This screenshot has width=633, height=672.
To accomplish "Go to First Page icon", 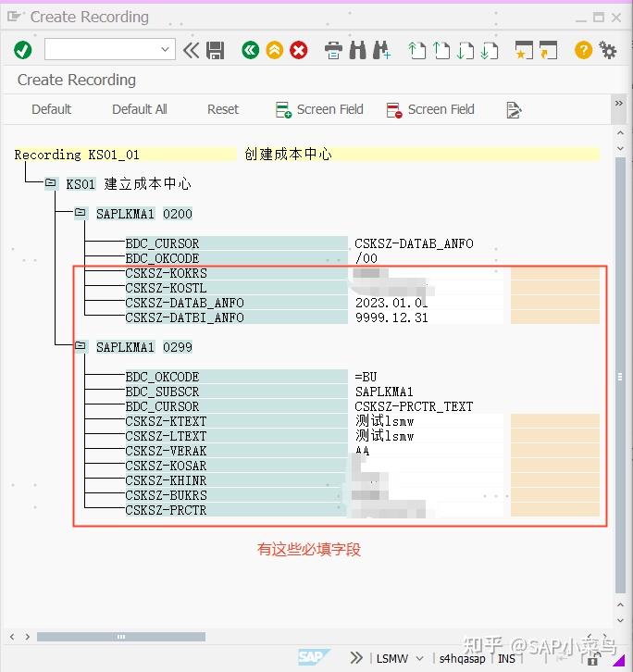I will coord(417,50).
